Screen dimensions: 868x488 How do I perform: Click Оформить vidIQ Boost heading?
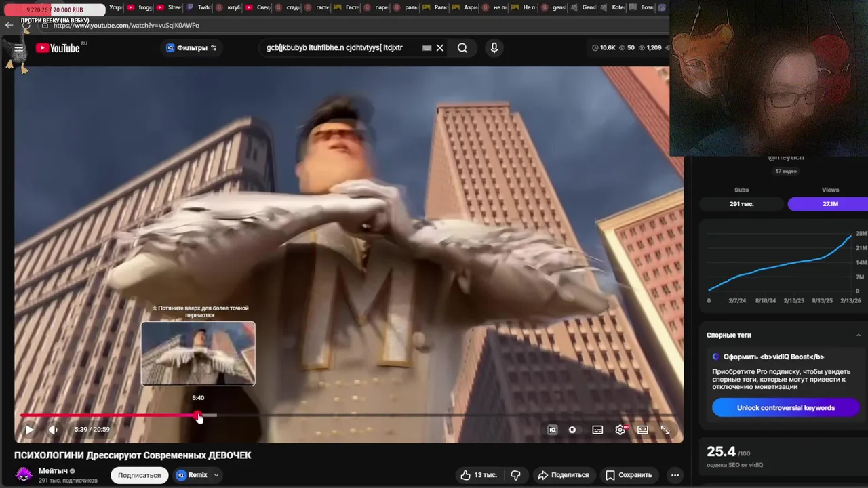coord(774,357)
